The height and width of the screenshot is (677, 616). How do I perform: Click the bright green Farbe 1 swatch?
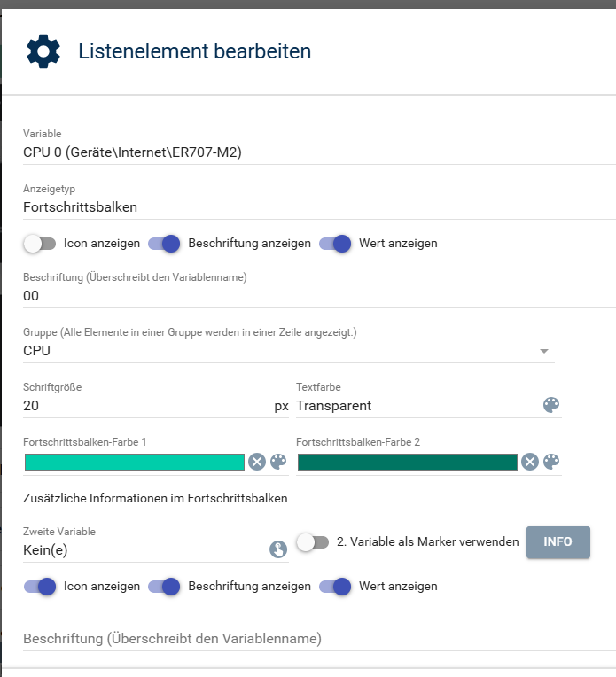(x=135, y=462)
